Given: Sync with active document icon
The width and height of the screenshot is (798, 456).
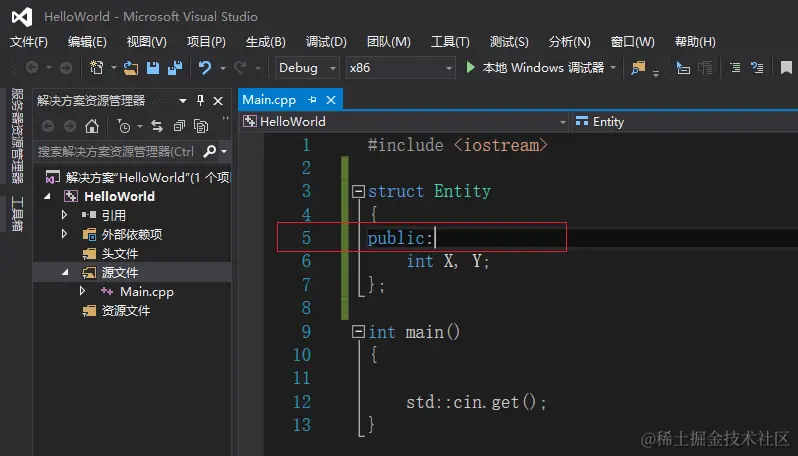Looking at the screenshot, I should pyautogui.click(x=157, y=126).
